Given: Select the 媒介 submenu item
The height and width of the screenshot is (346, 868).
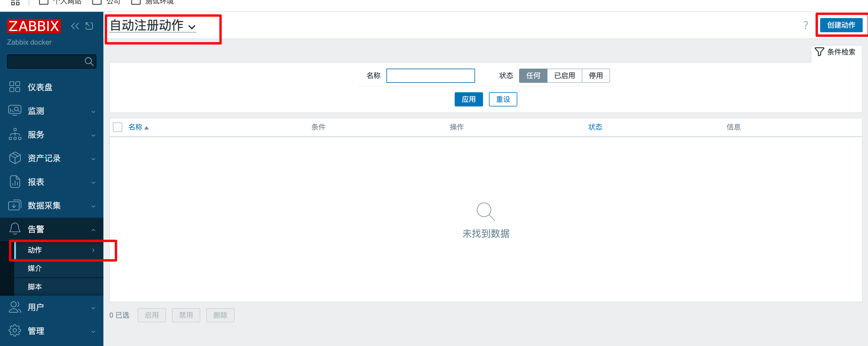Looking at the screenshot, I should tap(58, 269).
